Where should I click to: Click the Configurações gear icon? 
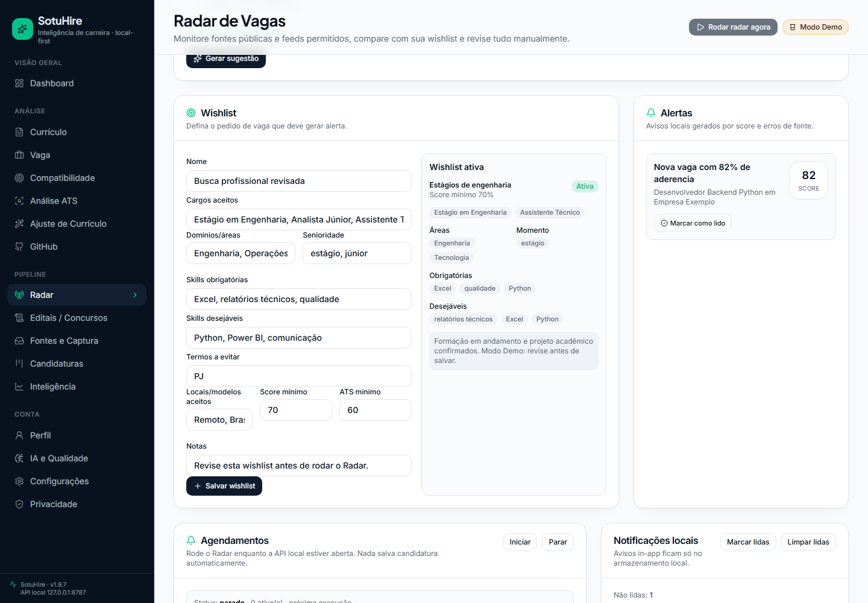click(19, 481)
